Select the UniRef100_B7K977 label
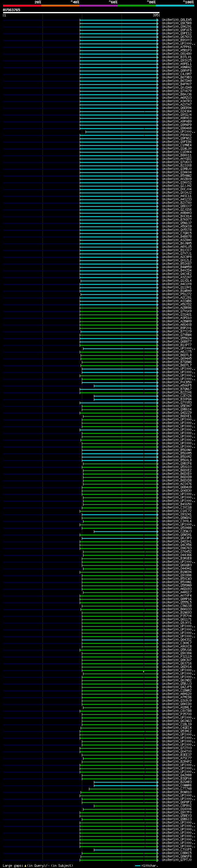197x868 pixels. coord(176,220)
